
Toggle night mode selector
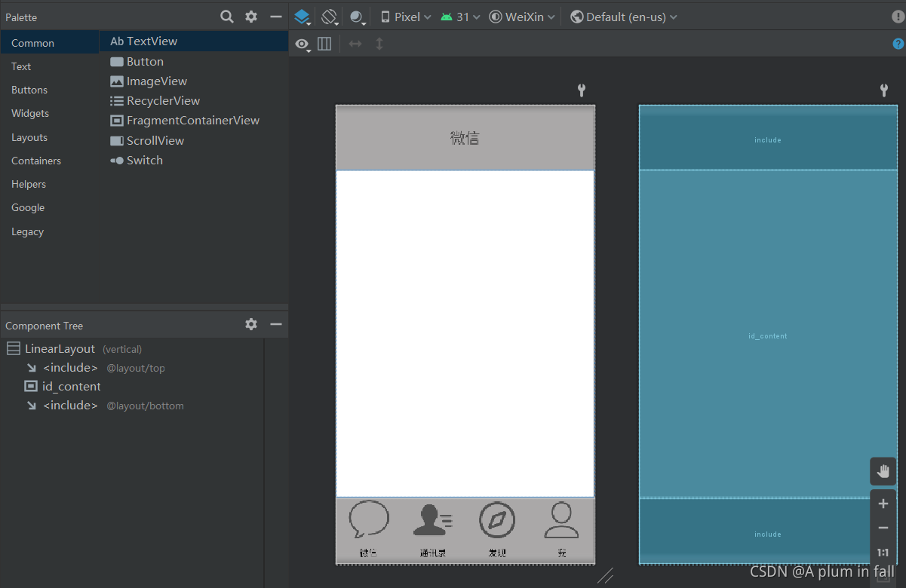358,17
